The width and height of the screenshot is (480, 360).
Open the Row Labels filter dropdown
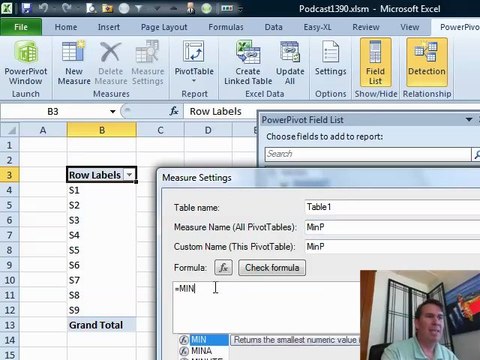pos(129,175)
